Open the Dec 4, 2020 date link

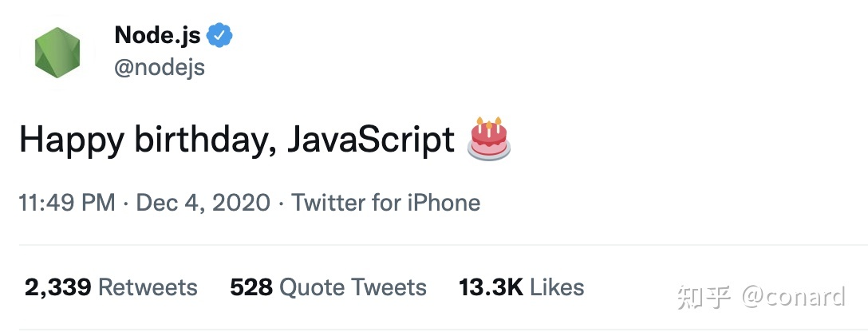203,203
